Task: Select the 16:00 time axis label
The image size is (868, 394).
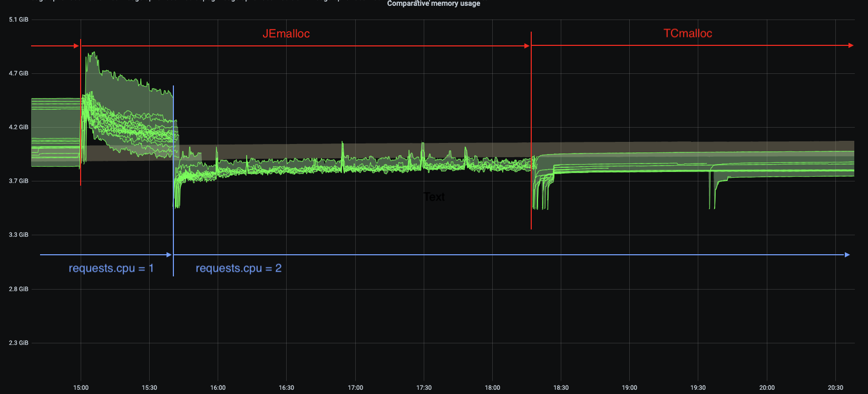Action: [218, 388]
